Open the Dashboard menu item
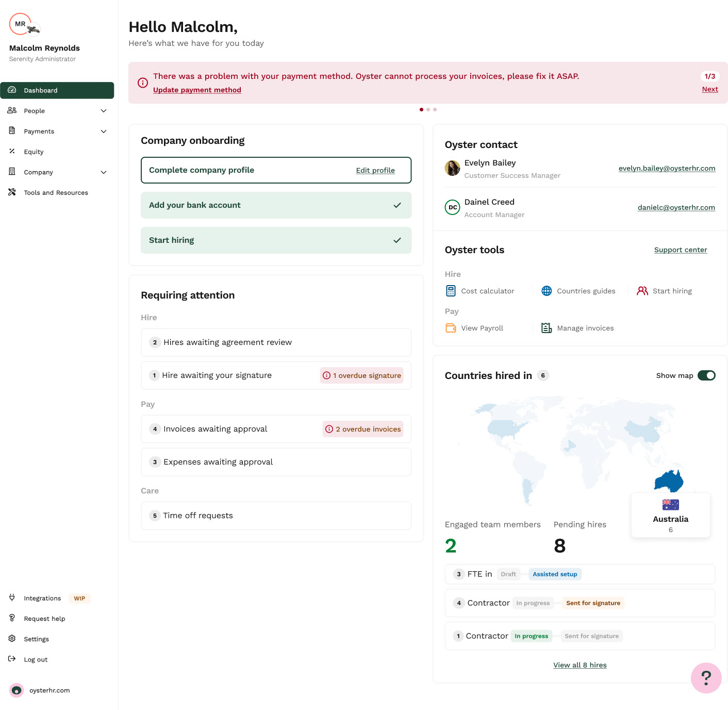Viewport: 728px width, 710px height. 57,90
